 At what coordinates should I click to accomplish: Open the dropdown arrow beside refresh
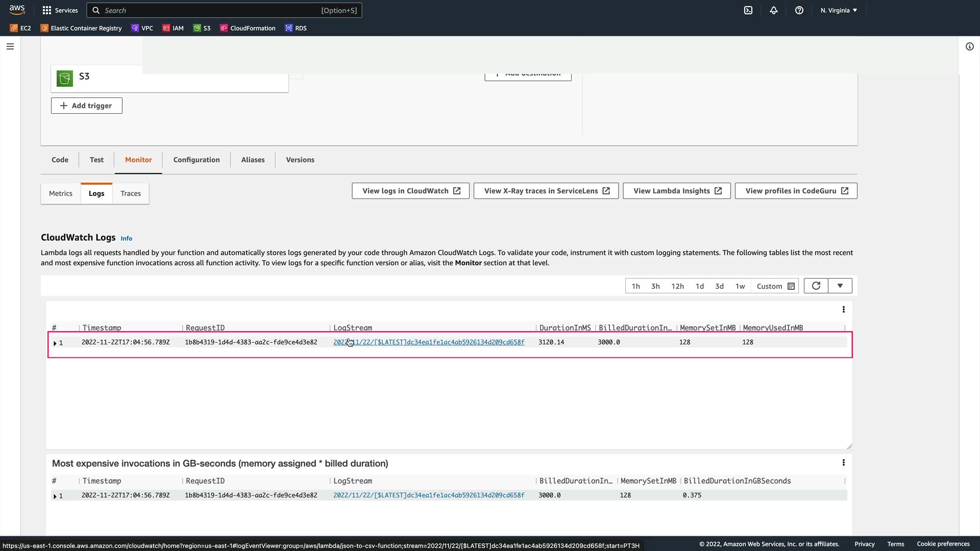(840, 286)
